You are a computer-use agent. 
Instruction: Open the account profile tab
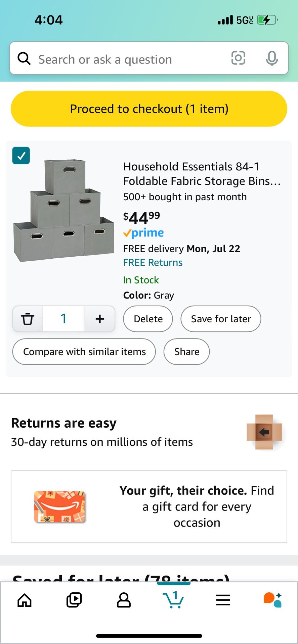124,600
